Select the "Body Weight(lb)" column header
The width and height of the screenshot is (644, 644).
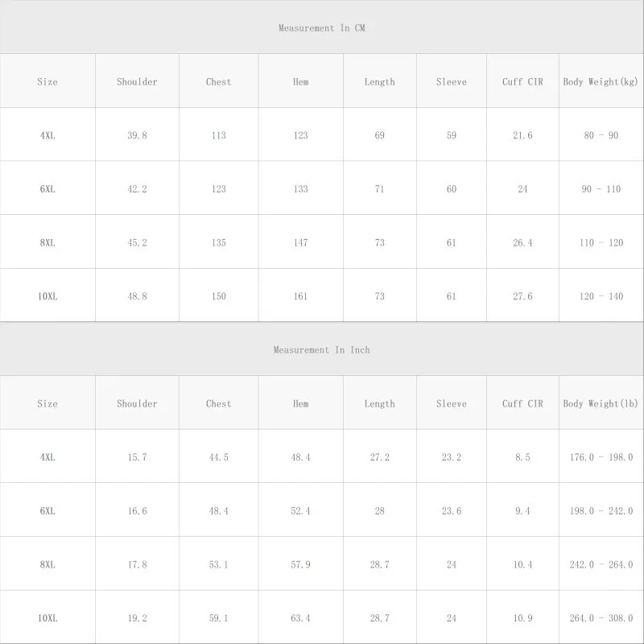tap(601, 403)
